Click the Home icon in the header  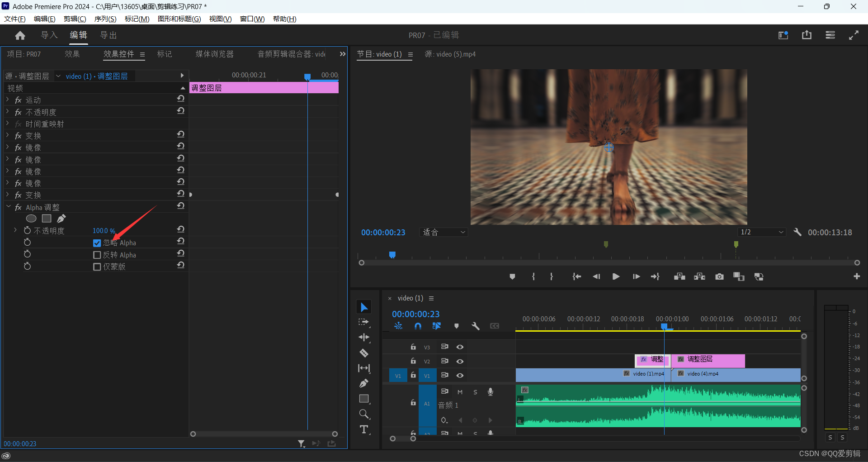point(20,35)
